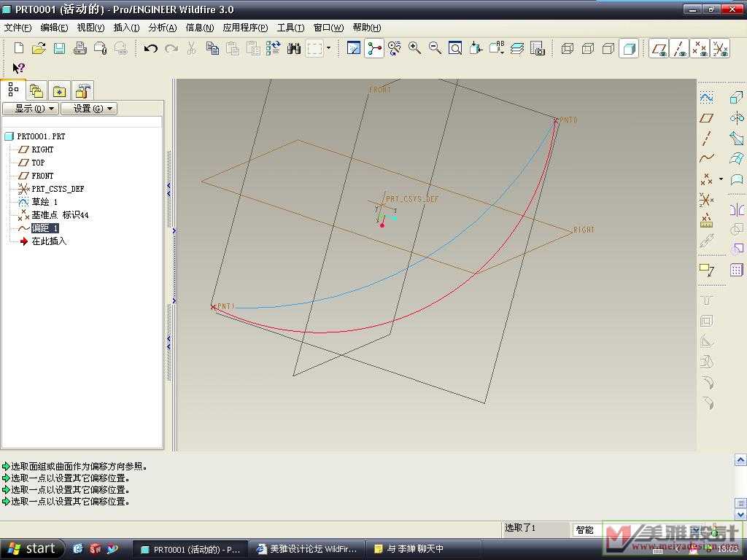Undo the last action
The width and height of the screenshot is (747, 560).
[x=150, y=48]
